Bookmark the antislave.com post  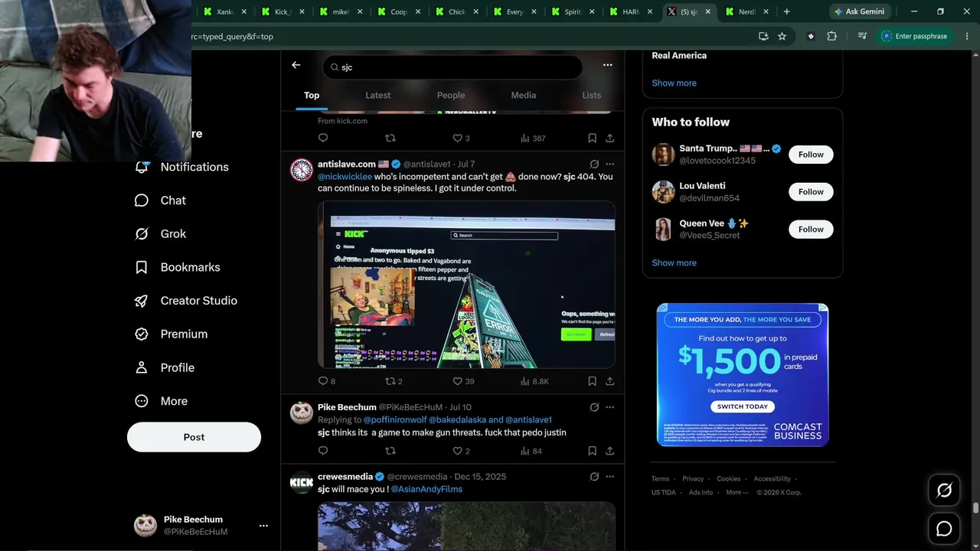[592, 381]
